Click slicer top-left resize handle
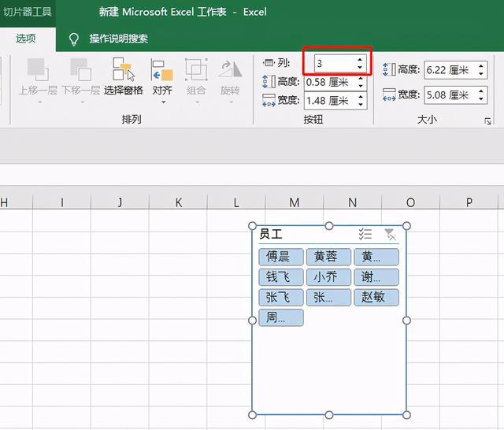 click(x=253, y=226)
